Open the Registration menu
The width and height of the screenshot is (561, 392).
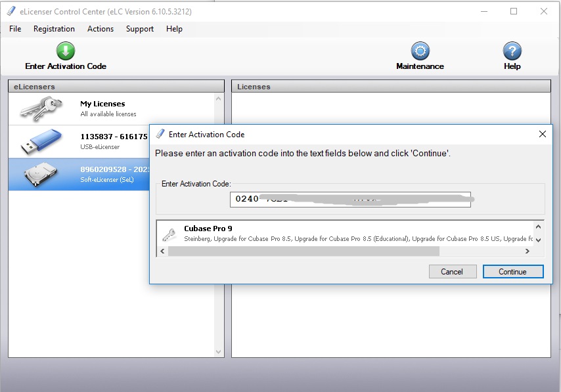click(x=54, y=29)
